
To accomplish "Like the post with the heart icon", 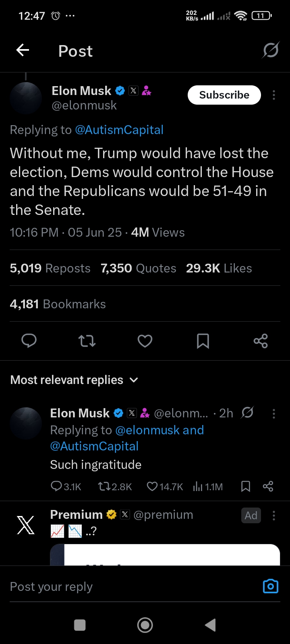I will [145, 341].
